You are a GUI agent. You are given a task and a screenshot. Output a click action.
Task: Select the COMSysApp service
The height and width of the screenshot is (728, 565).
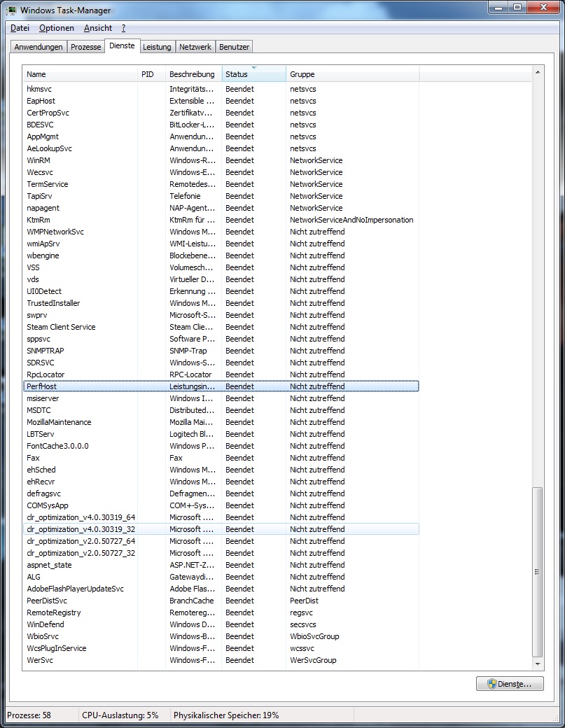point(221,505)
